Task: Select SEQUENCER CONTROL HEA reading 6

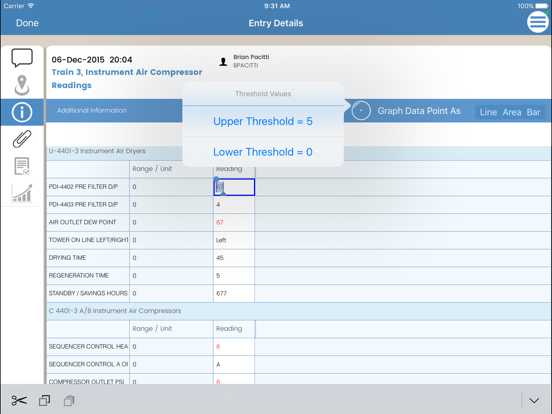Action: click(234, 347)
